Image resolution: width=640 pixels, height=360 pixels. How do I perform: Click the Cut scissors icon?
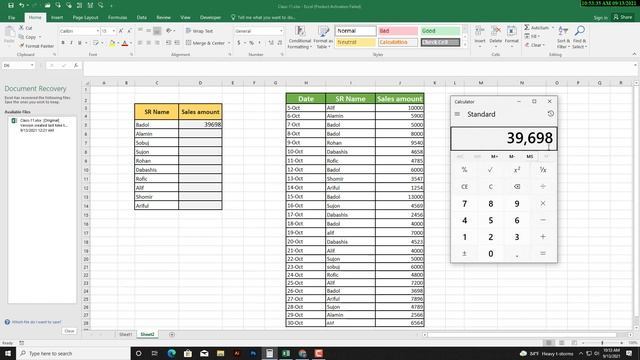(x=22, y=28)
